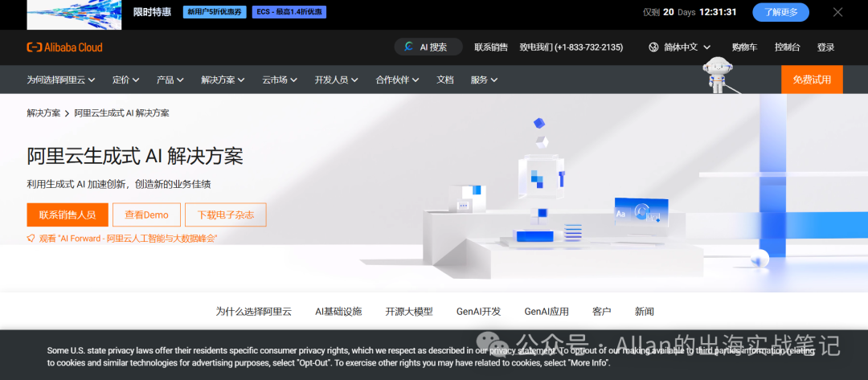Expand the 解决方案 navigation menu
This screenshot has height=380, width=868.
(x=223, y=80)
